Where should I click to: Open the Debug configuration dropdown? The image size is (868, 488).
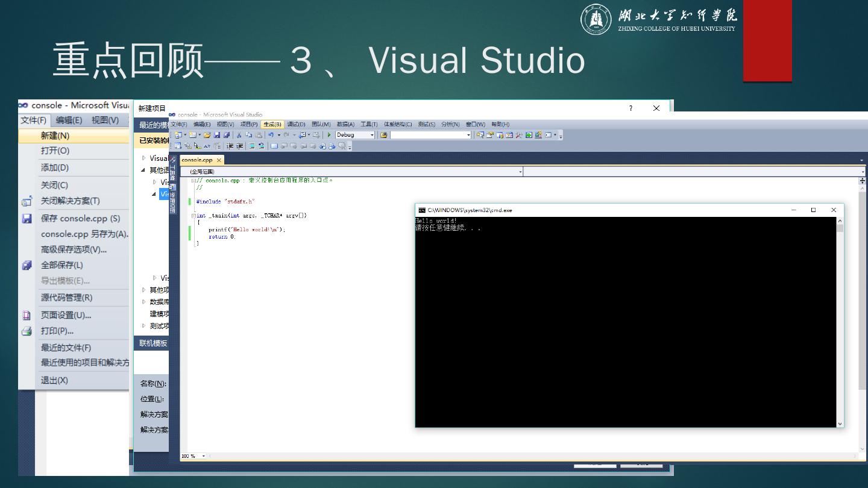[371, 135]
